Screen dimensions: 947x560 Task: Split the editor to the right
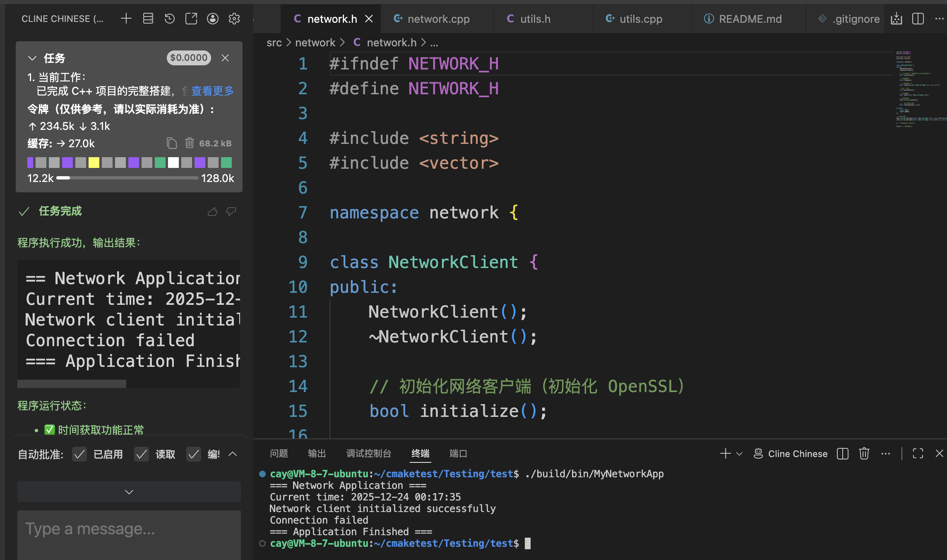(918, 19)
